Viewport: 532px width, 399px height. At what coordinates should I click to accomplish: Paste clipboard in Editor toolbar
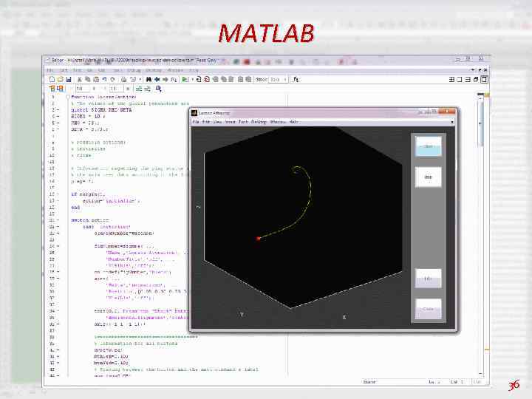[x=96, y=79]
